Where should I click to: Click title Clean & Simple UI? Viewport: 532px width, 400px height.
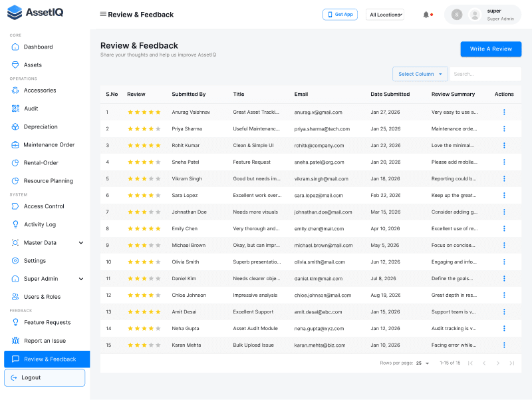click(x=253, y=145)
